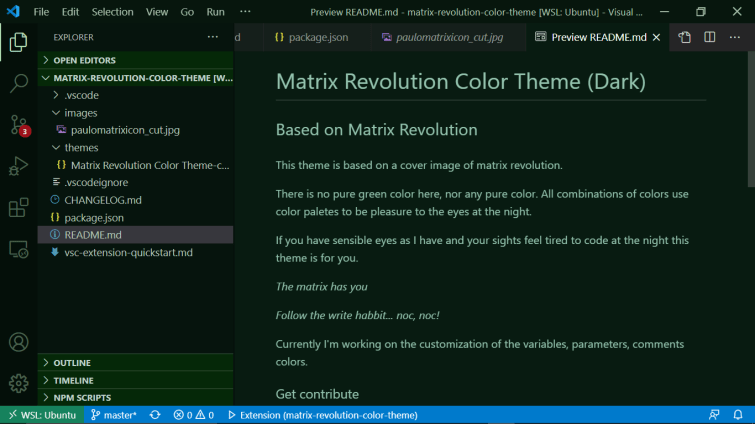Open the Extensions view icon
The image size is (755, 424).
click(18, 207)
